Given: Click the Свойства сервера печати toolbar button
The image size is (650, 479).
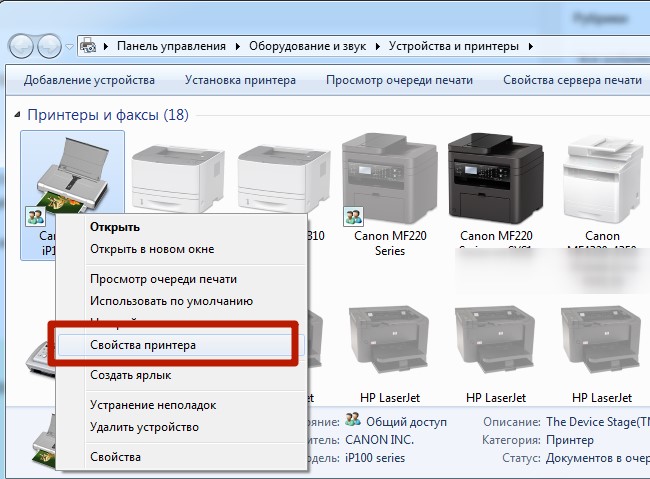Looking at the screenshot, I should pyautogui.click(x=572, y=80).
